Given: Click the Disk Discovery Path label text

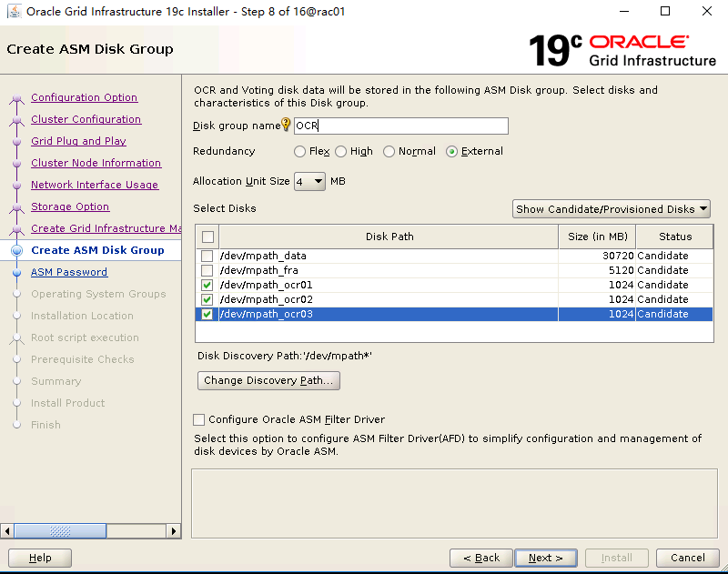Looking at the screenshot, I should click(x=285, y=356).
